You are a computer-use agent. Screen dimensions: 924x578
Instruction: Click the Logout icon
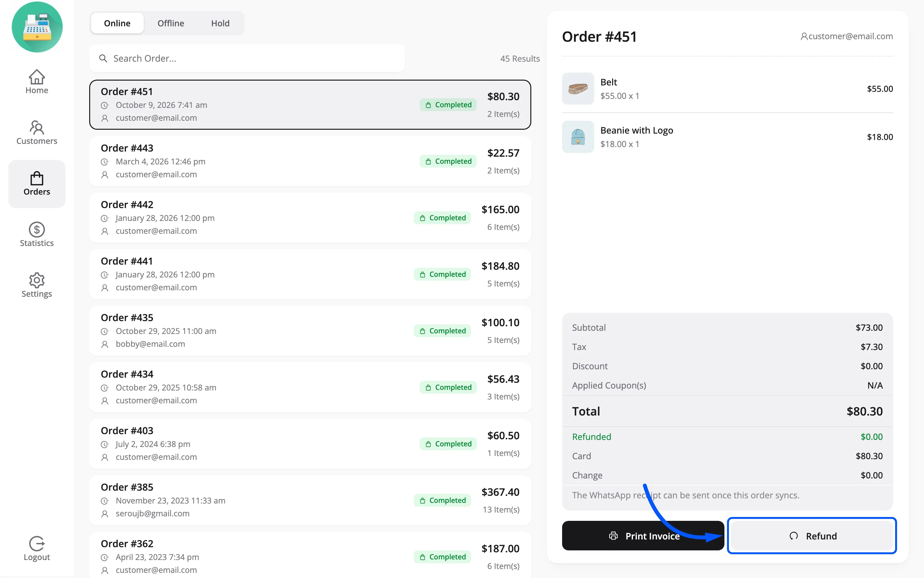(37, 543)
